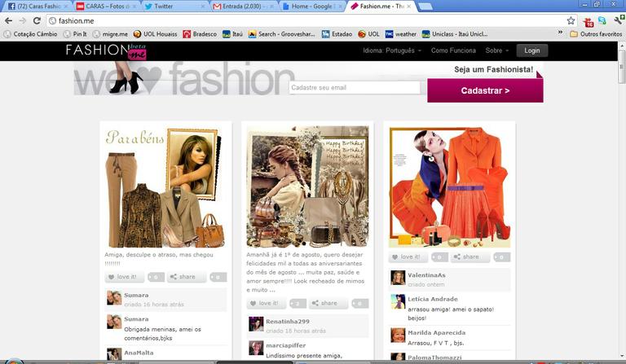
Task: Expand the Idioma: Português dropdown
Action: pyautogui.click(x=392, y=50)
